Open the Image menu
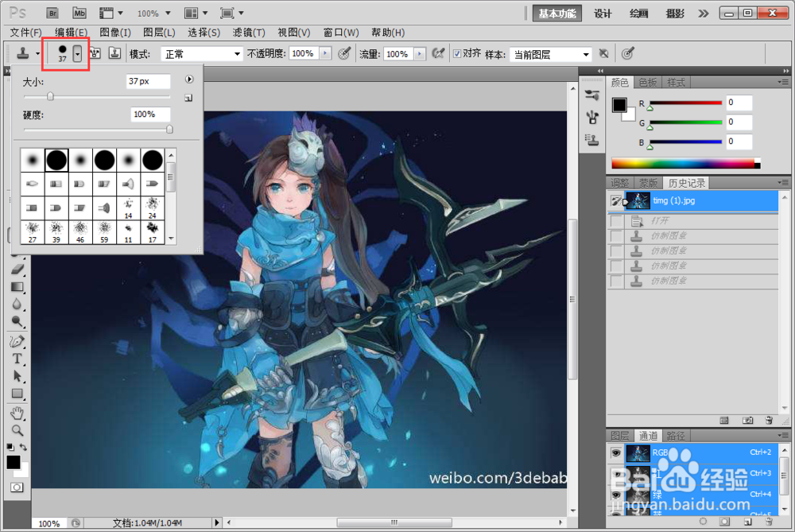The image size is (795, 532). coord(115,33)
